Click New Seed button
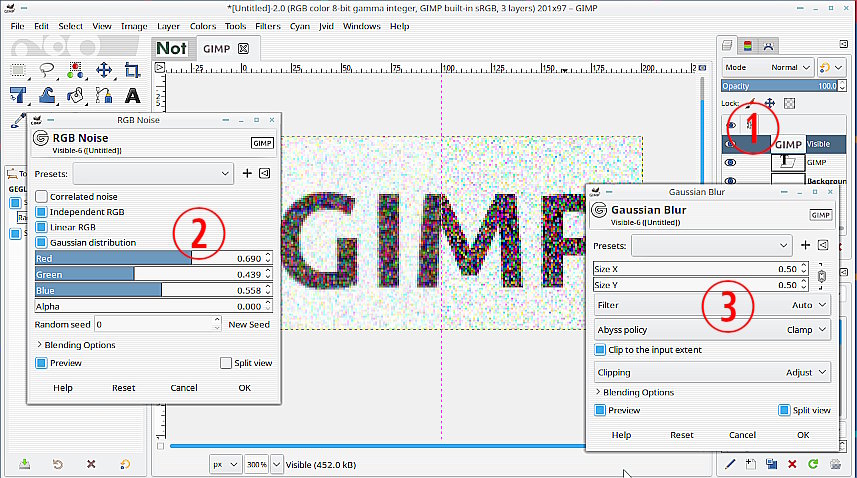Image resolution: width=857 pixels, height=478 pixels. (249, 324)
